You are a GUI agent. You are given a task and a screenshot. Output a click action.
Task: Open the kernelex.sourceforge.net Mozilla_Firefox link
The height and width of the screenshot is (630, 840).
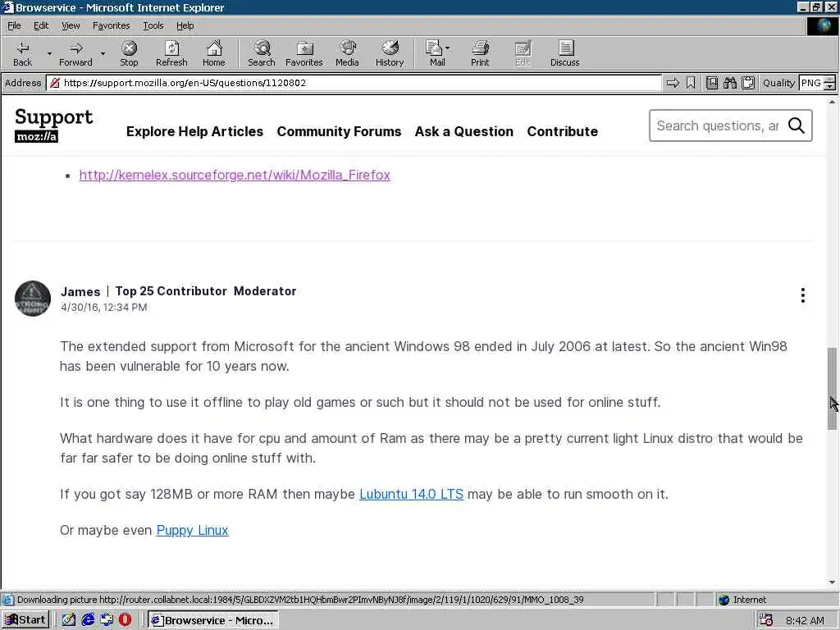pyautogui.click(x=235, y=176)
